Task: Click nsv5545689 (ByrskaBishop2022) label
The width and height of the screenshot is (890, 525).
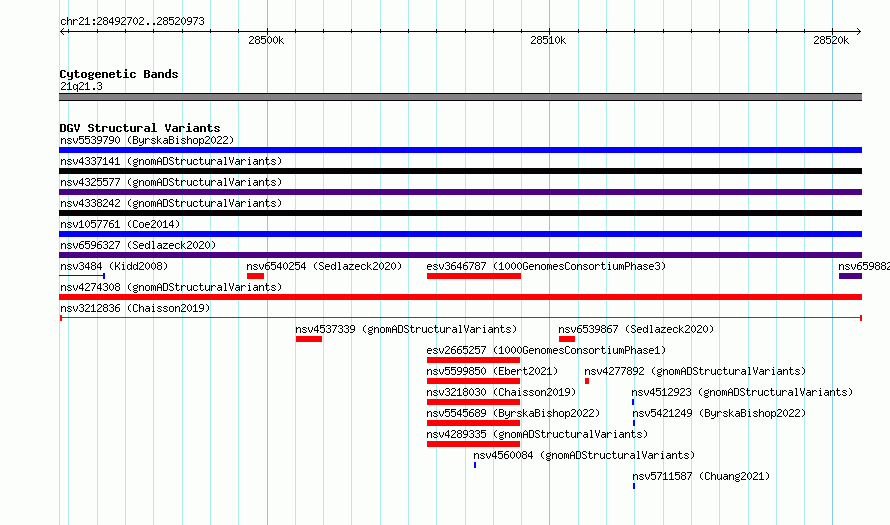Action: pos(513,413)
